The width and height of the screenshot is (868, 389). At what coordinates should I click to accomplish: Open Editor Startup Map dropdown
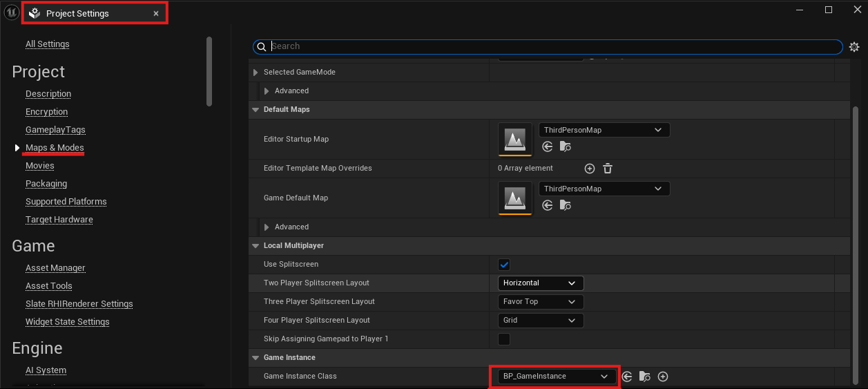(604, 130)
